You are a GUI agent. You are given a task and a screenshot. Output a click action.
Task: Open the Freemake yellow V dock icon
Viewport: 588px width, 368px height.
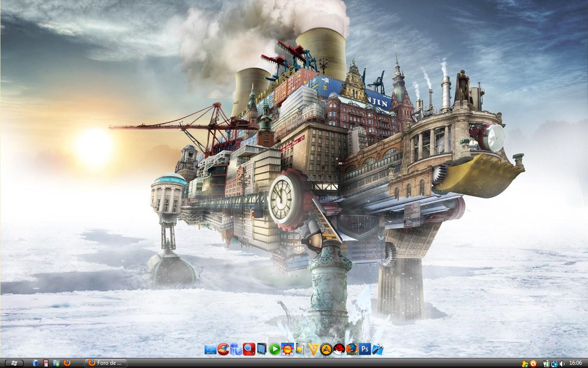pos(313,350)
